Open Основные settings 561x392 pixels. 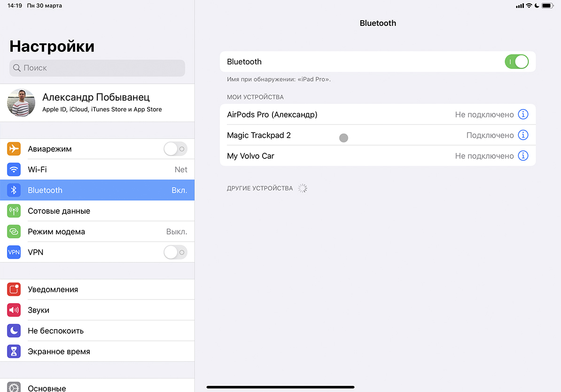(97, 386)
